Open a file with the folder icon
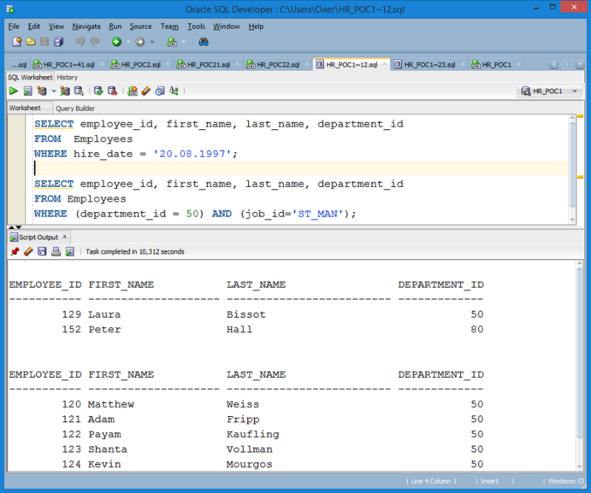 (31, 42)
